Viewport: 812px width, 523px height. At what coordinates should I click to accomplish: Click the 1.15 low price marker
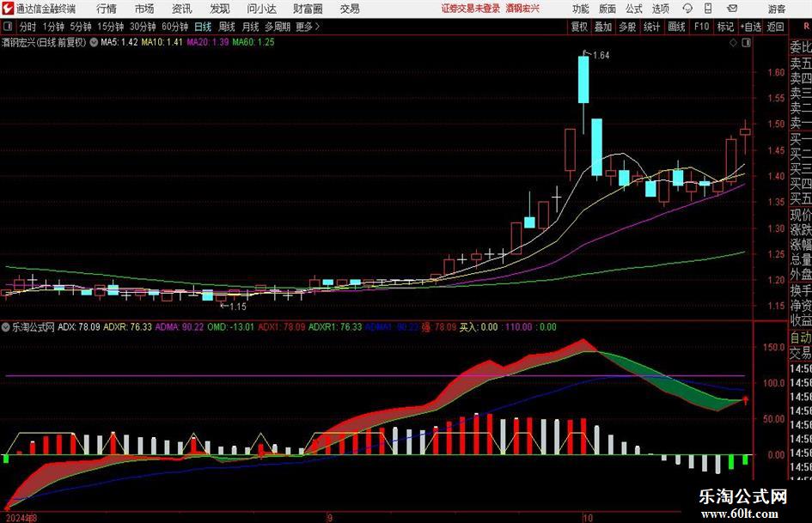pyautogui.click(x=238, y=307)
